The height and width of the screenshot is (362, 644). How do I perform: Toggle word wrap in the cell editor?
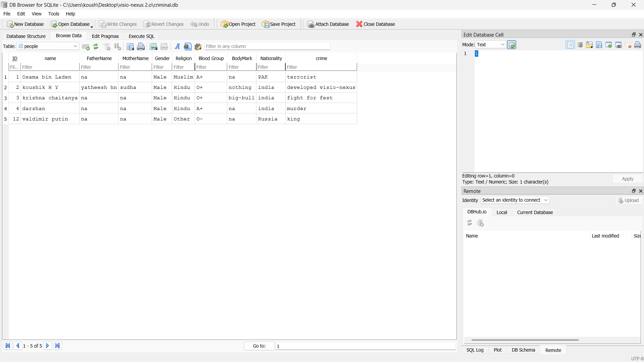(580, 45)
